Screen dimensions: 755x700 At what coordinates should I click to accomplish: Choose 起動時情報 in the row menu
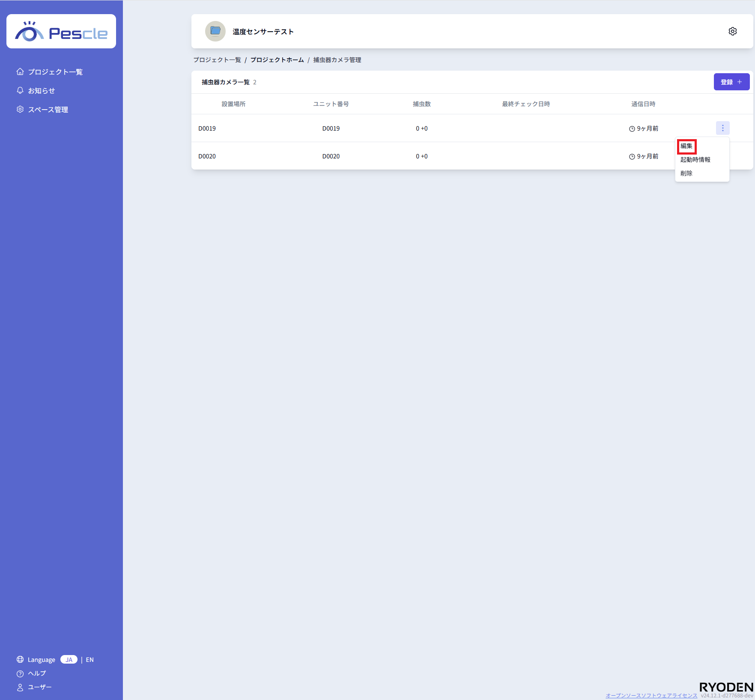(x=695, y=160)
